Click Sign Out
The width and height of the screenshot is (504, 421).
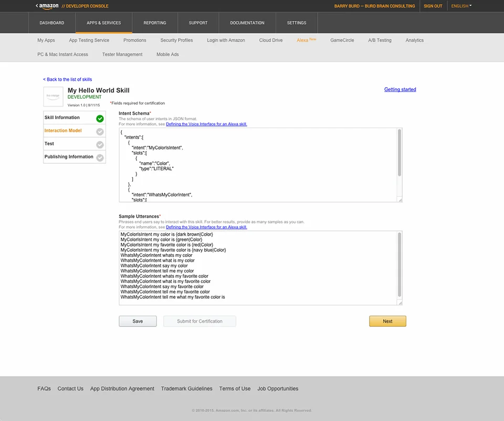coord(433,6)
